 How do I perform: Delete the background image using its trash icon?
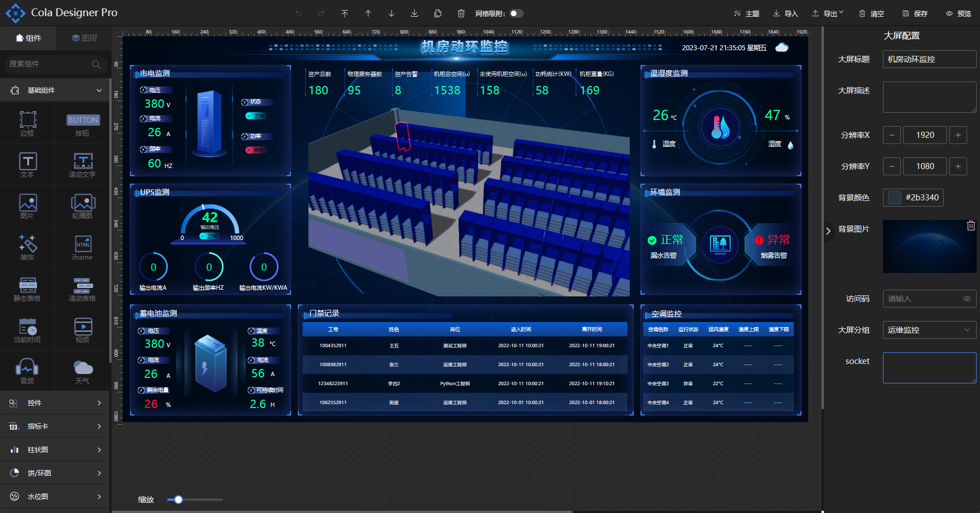971,226
